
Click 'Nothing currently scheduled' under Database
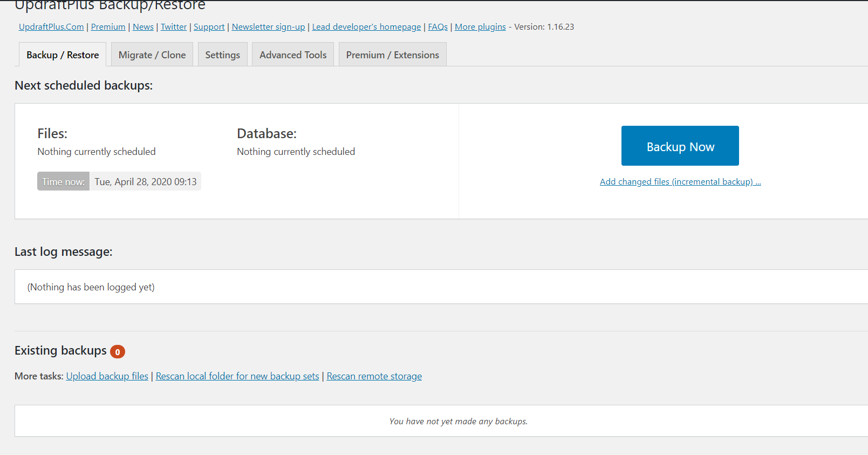[x=296, y=152]
